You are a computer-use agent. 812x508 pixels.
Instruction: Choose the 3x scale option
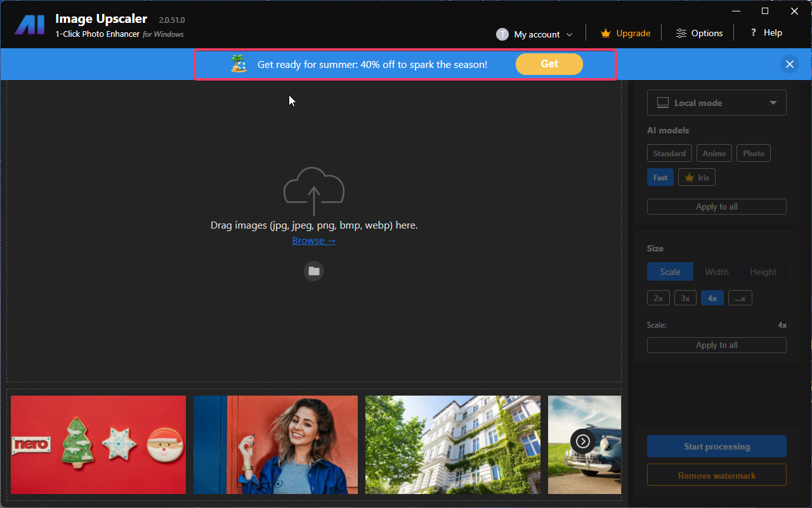[685, 298]
